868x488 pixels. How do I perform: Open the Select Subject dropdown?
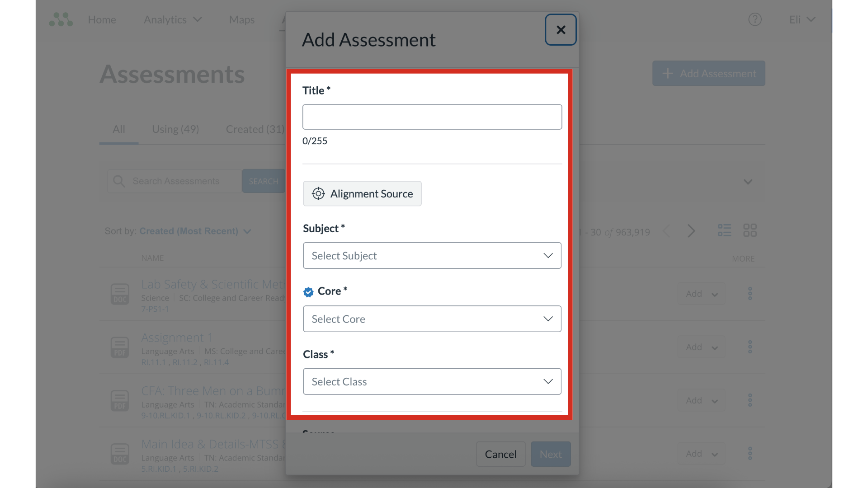pos(432,256)
